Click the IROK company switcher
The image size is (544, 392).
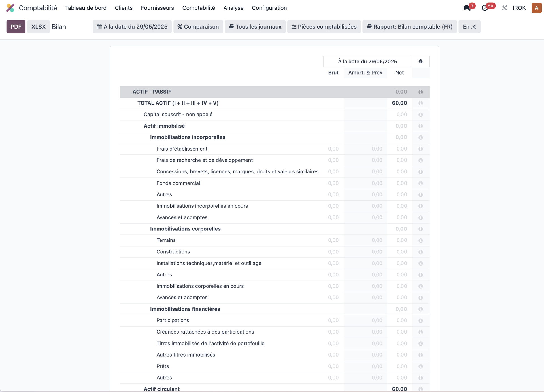[519, 8]
